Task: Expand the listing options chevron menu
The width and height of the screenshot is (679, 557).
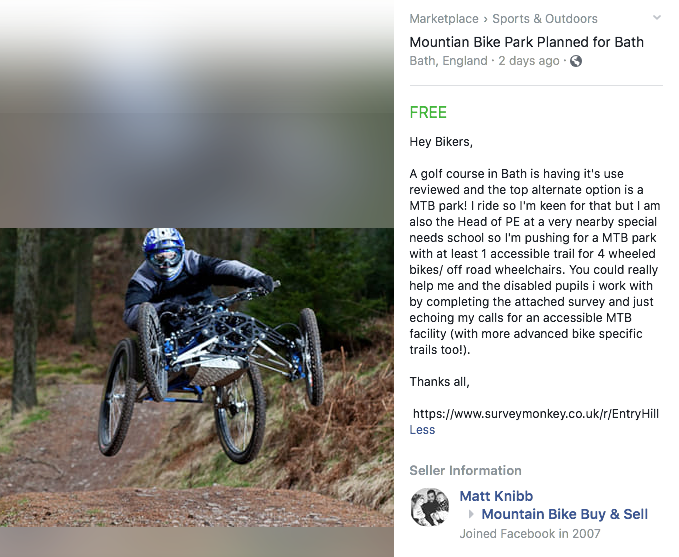Action: [x=657, y=18]
